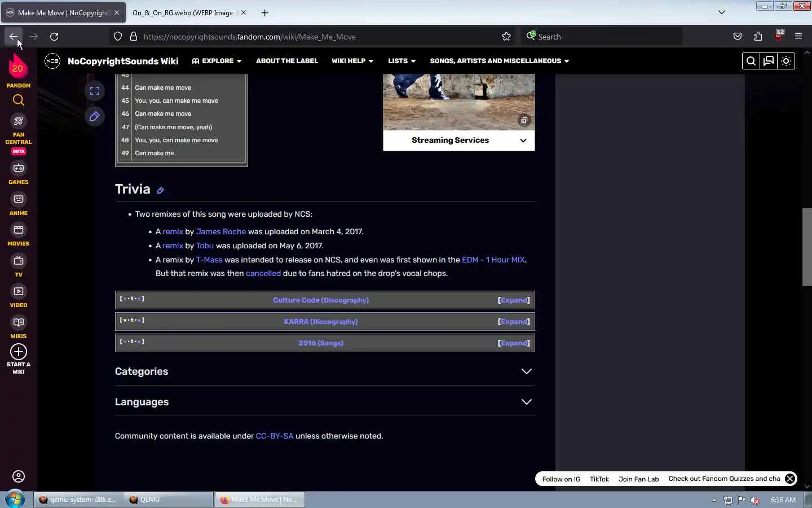Open Video section in sidebar
The width and height of the screenshot is (812, 508).
tap(19, 296)
